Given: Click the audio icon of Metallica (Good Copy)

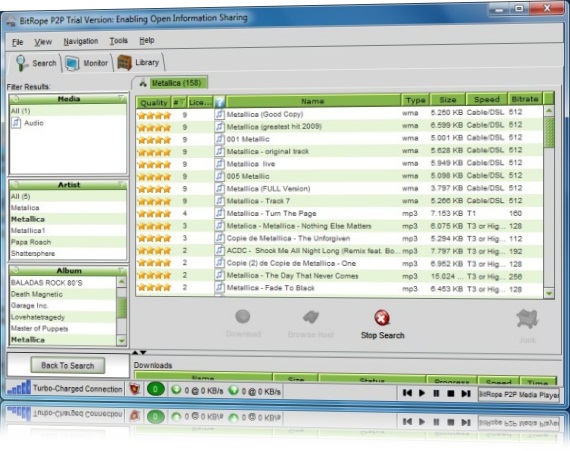Looking at the screenshot, I should coord(220,114).
